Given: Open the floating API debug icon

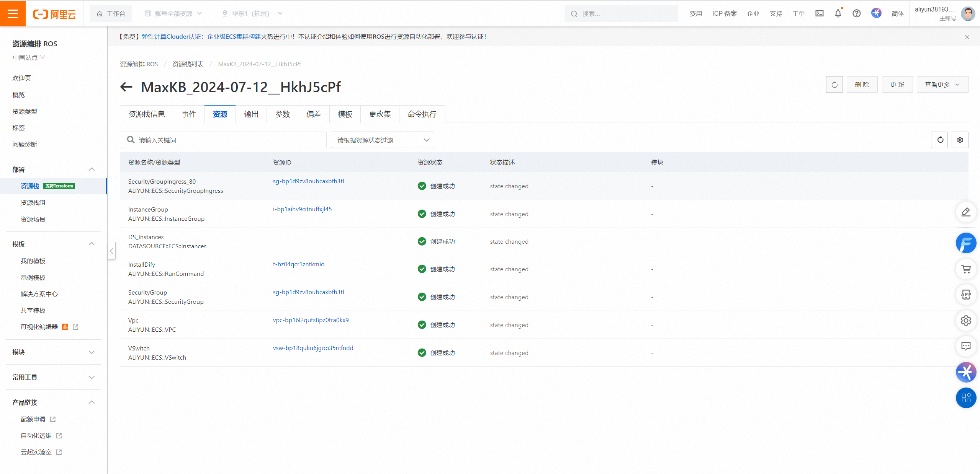Looking at the screenshot, I should coord(966,295).
